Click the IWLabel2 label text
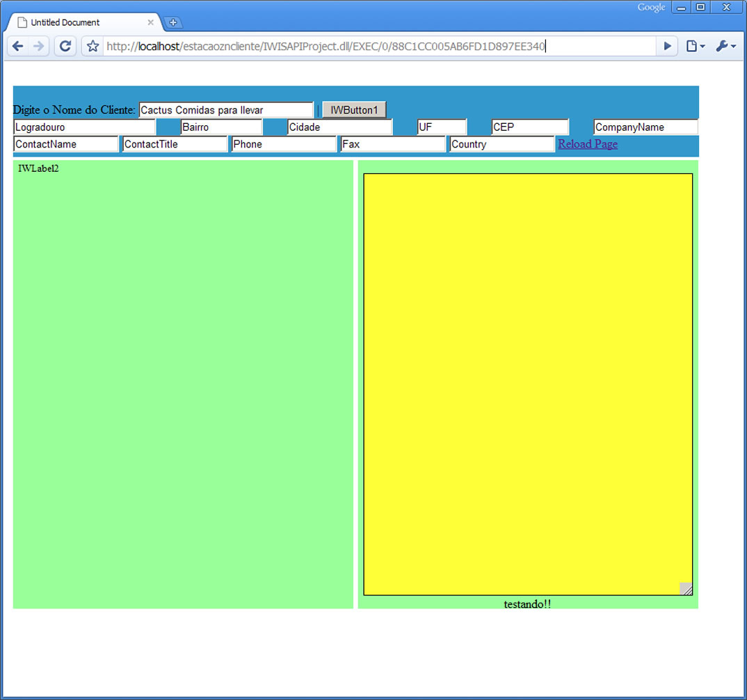The width and height of the screenshot is (747, 700). [x=38, y=168]
